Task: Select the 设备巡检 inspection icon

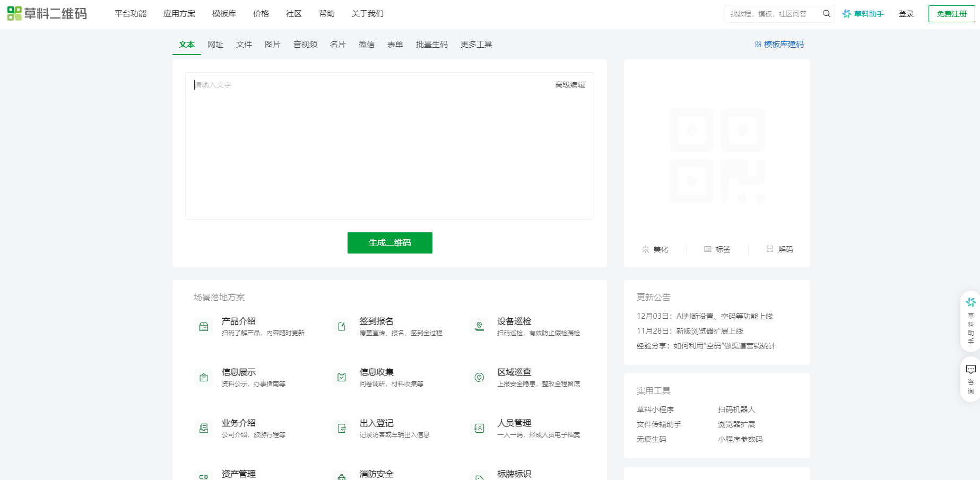Action: 479,327
